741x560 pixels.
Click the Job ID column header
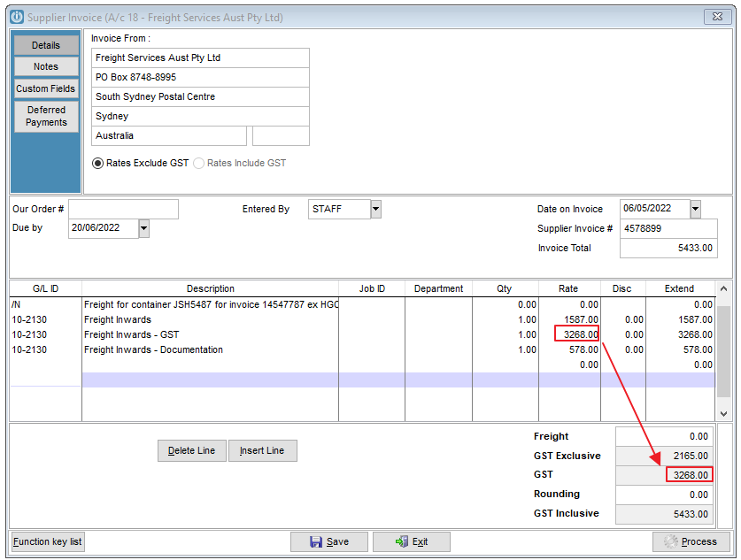point(372,289)
